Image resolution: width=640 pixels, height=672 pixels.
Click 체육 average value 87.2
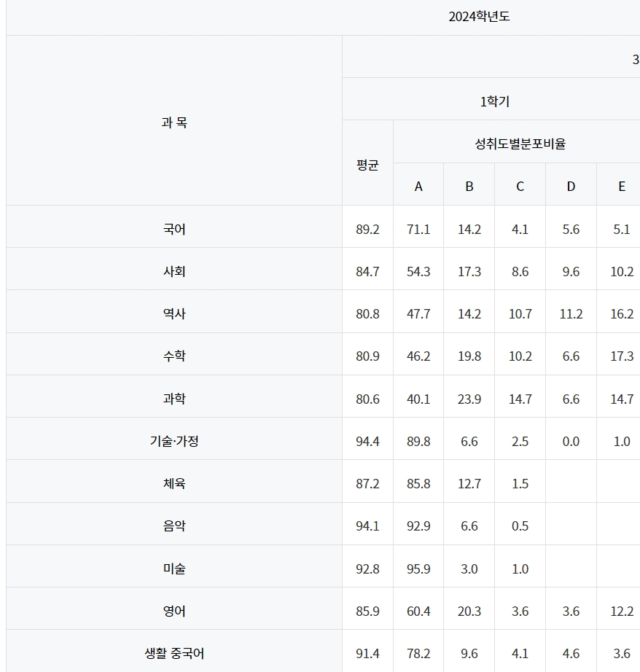367,484
